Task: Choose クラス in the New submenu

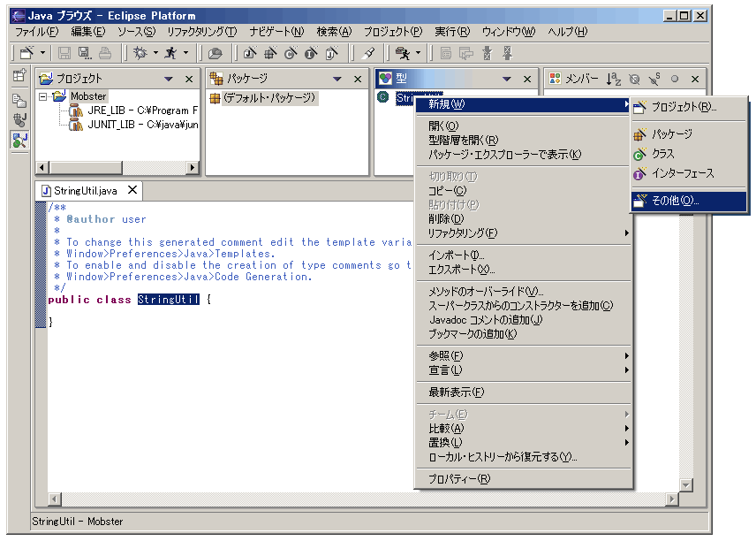Action: point(689,154)
